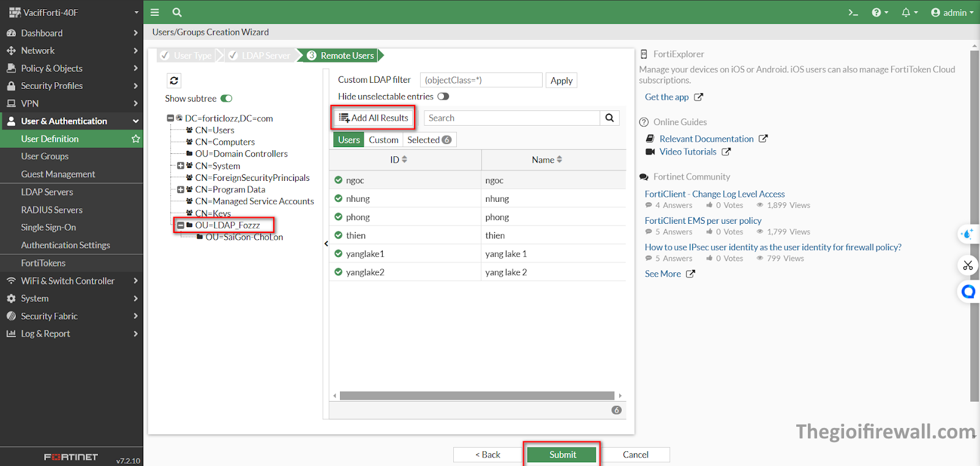
Task: Expand the CN=System tree node
Action: pos(181,166)
